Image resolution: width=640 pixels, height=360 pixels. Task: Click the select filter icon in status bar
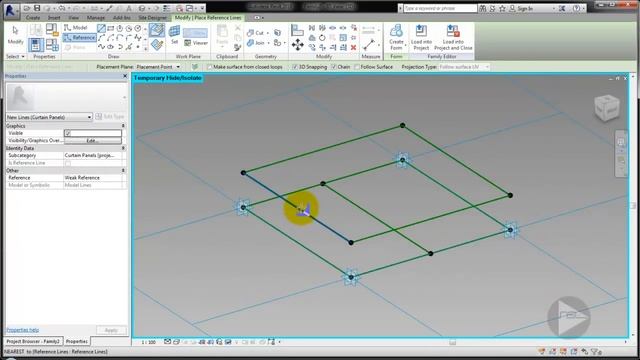pyautogui.click(x=595, y=351)
